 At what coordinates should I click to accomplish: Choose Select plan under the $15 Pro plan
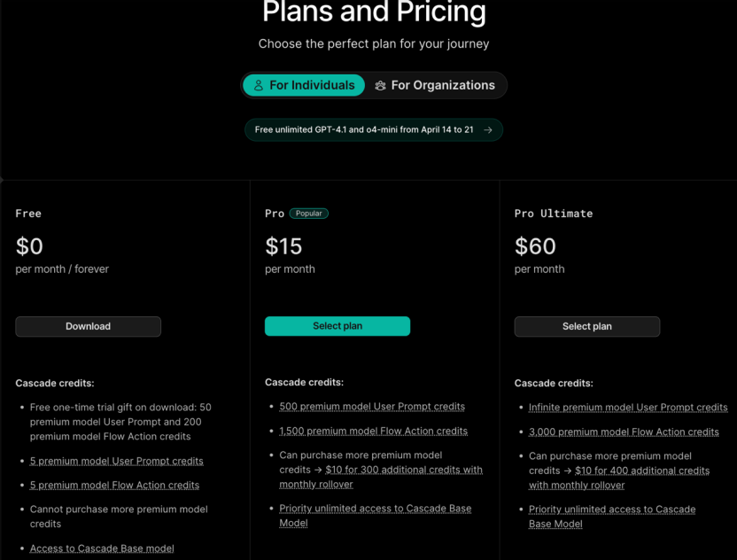(x=337, y=326)
